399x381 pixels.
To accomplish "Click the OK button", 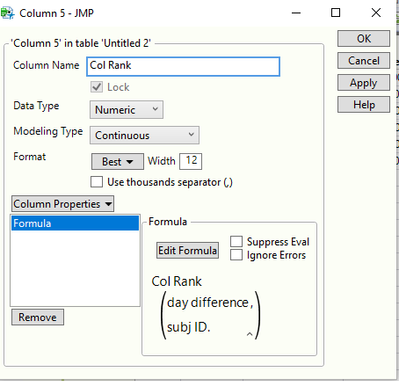I will click(363, 39).
